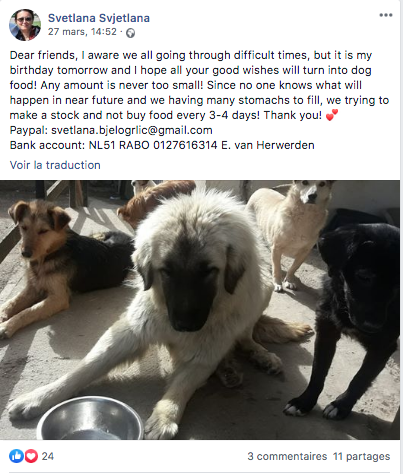403x474 pixels.
Task: Click the bank account number line
Action: (x=162, y=145)
